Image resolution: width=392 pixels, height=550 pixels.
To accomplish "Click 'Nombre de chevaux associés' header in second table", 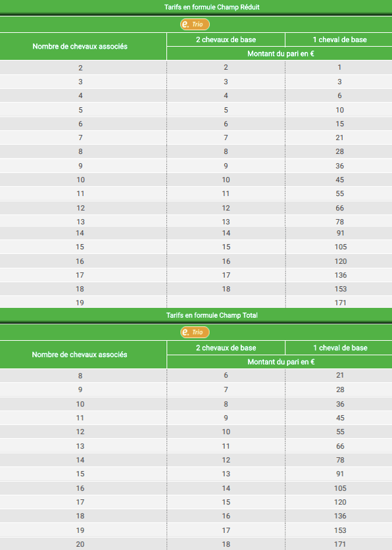I will point(80,355).
